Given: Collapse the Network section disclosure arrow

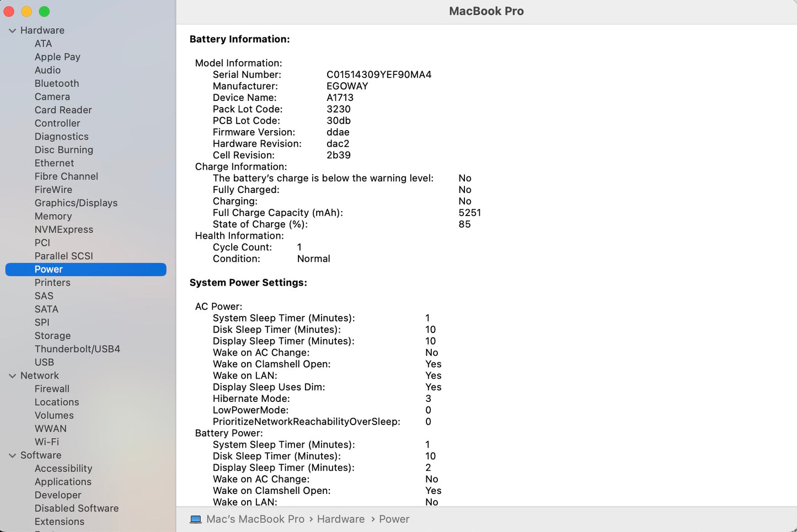Looking at the screenshot, I should point(12,376).
